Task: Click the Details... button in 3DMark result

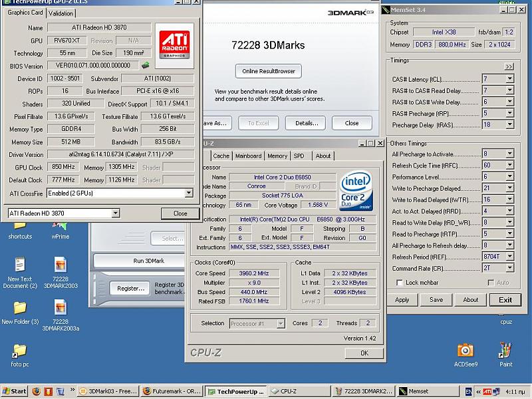Action: [307, 123]
